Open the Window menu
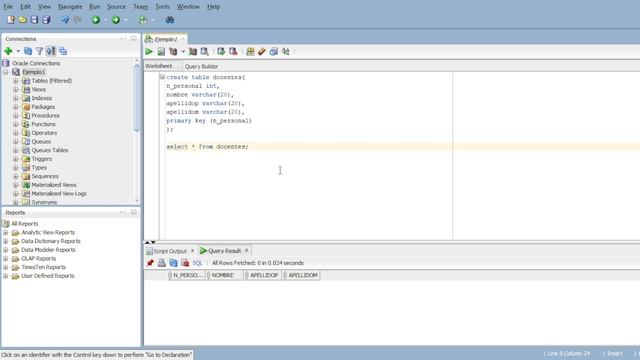The width and height of the screenshot is (640, 360). [x=188, y=7]
